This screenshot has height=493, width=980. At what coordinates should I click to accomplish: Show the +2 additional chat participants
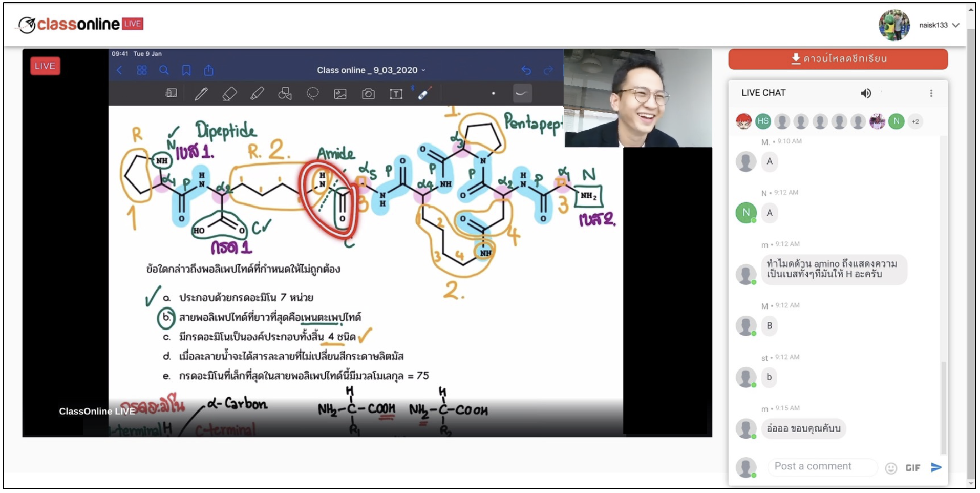coord(915,121)
